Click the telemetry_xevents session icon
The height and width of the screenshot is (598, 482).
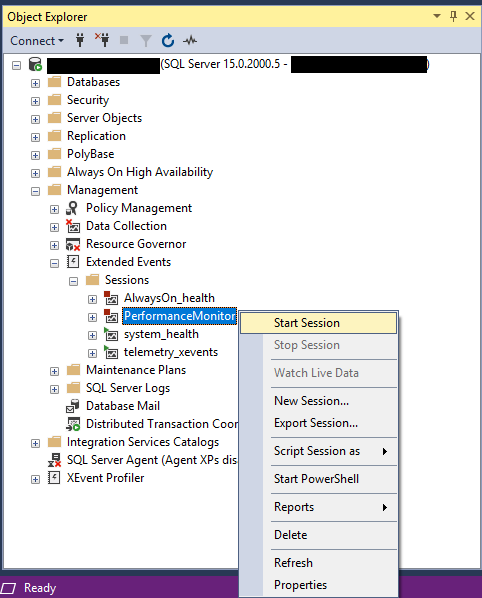click(111, 352)
